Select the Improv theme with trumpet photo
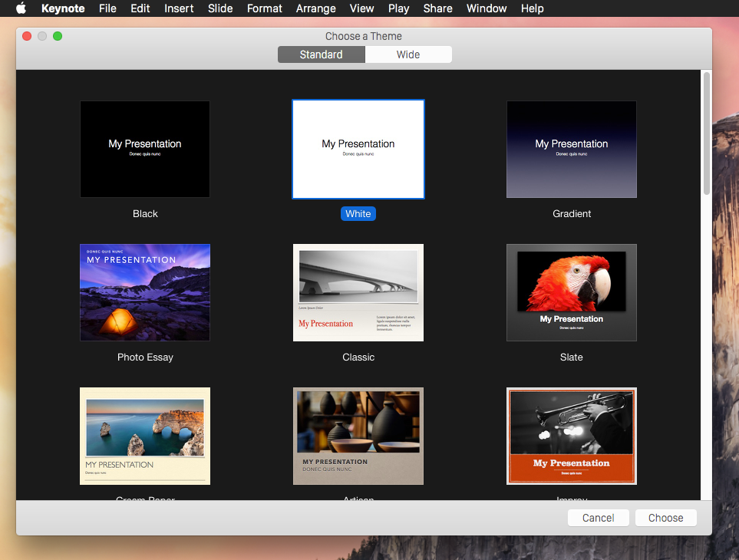This screenshot has height=560, width=739. pos(571,436)
